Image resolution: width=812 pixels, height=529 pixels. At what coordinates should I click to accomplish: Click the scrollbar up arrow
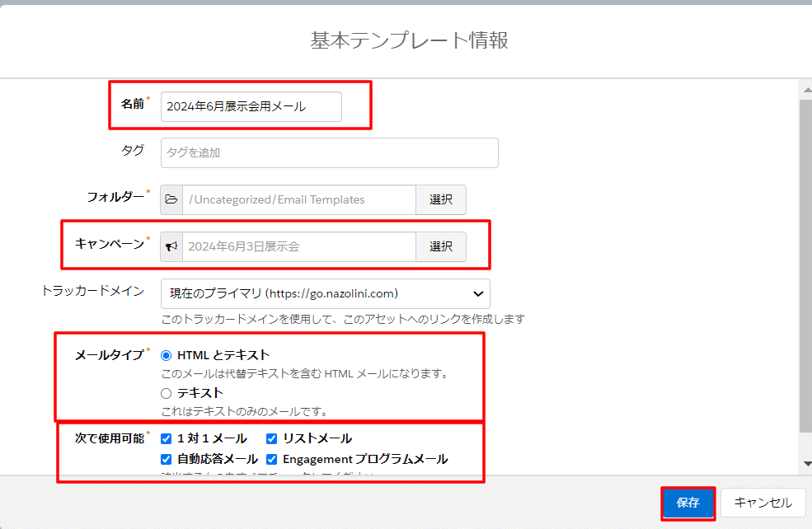807,90
